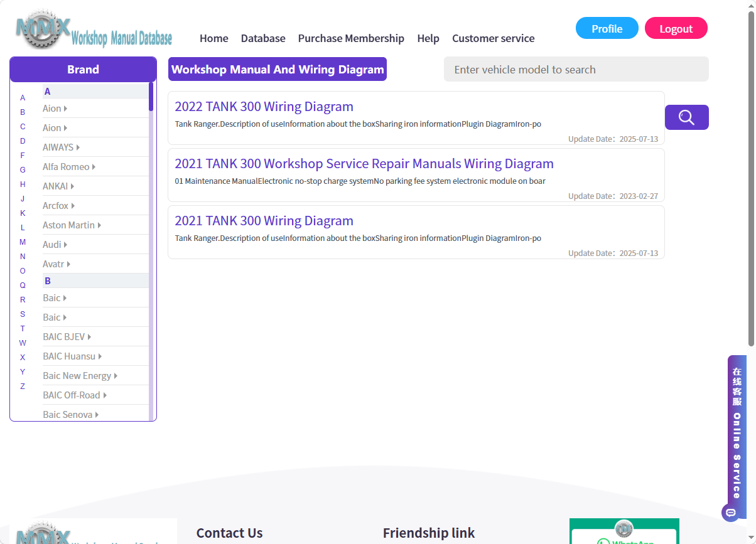Expand the Aston Martin brand entry
This screenshot has width=756, height=544.
click(72, 225)
